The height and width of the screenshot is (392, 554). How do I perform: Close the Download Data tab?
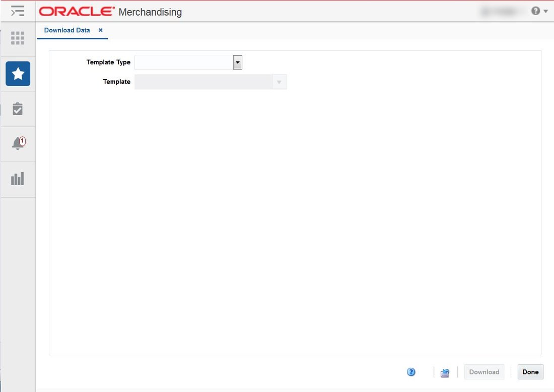point(101,30)
